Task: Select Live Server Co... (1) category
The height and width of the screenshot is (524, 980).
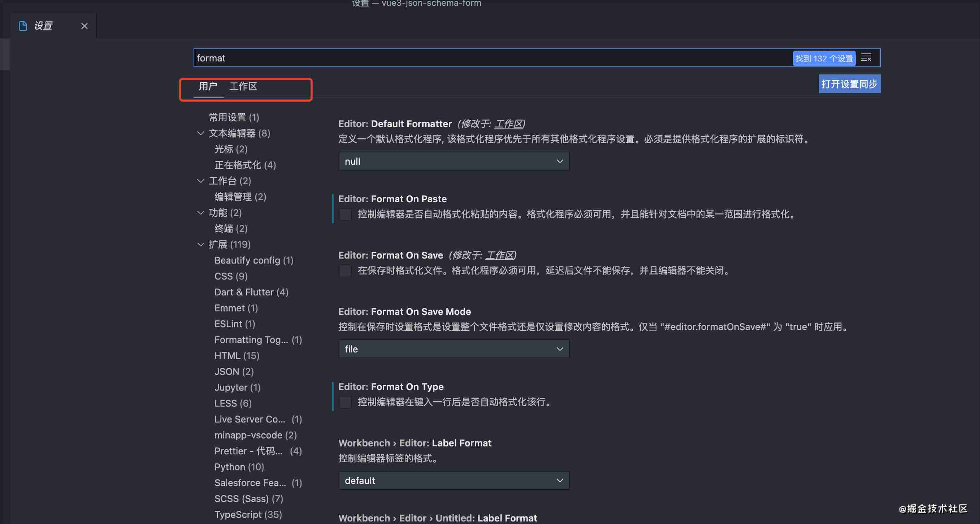Action: click(x=258, y=419)
